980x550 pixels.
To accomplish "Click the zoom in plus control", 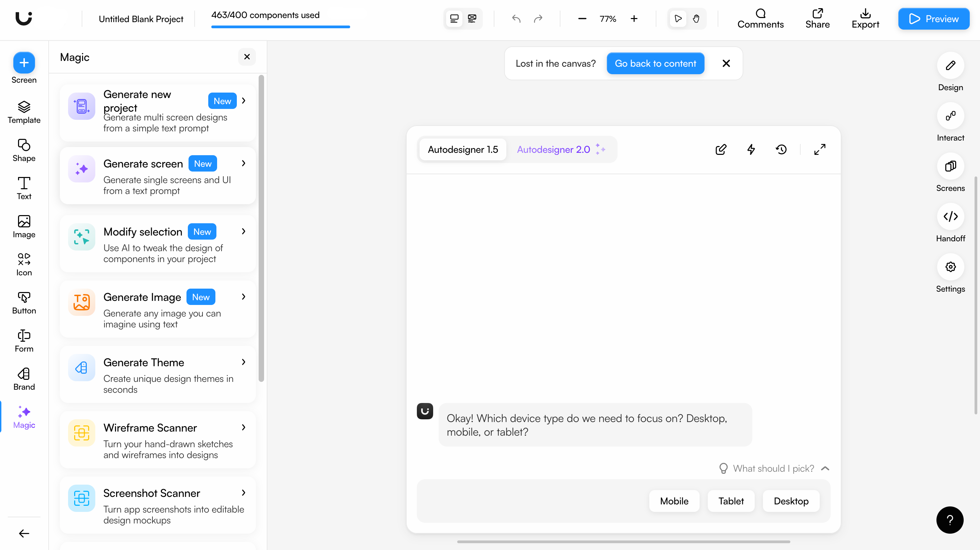I will pos(634,19).
